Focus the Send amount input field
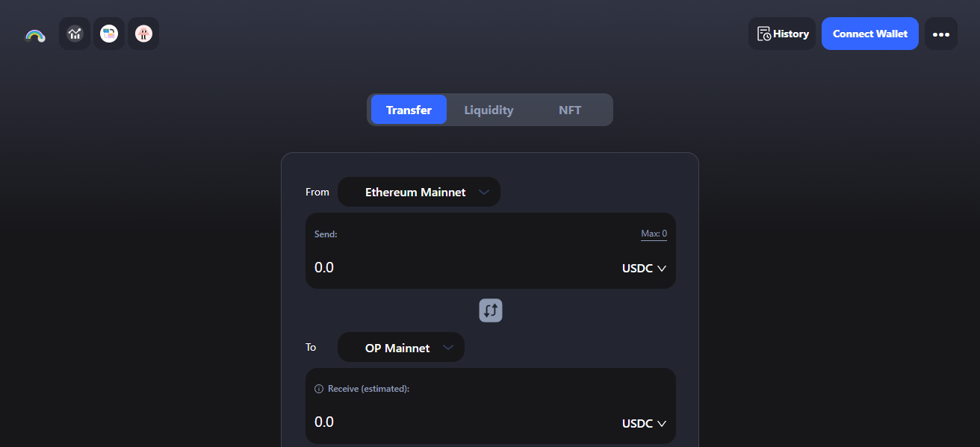This screenshot has height=447, width=980. tap(448, 267)
